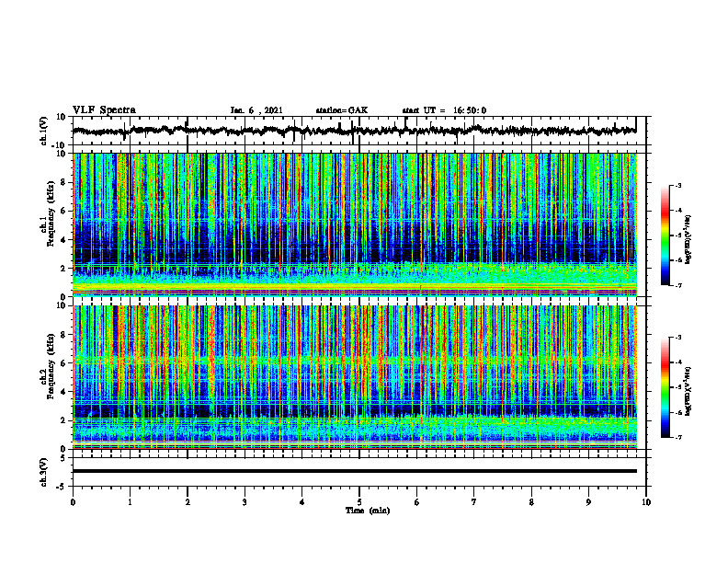The width and height of the screenshot is (728, 563).
Task: Click the ch.2 spectrogram color bar
Action: (665, 387)
